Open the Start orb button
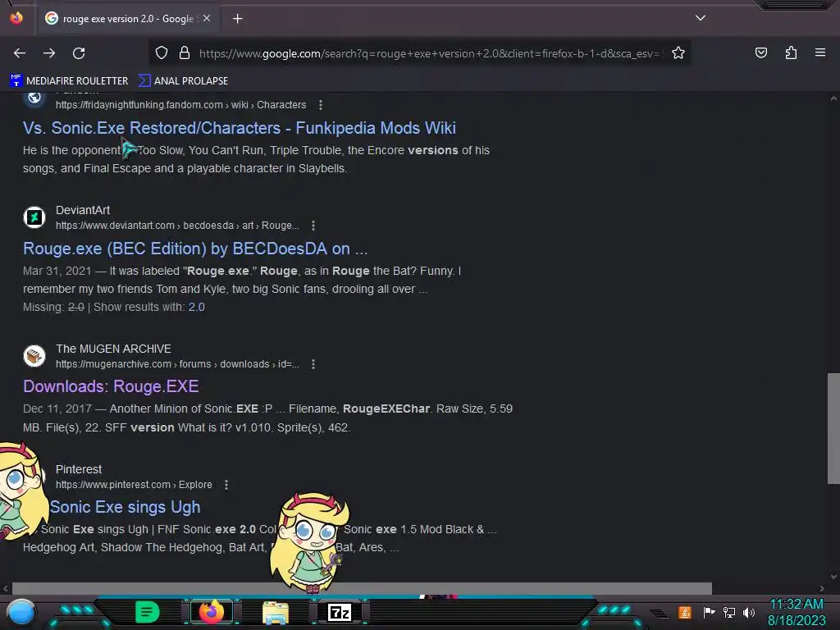Image resolution: width=840 pixels, height=630 pixels. pyautogui.click(x=21, y=612)
